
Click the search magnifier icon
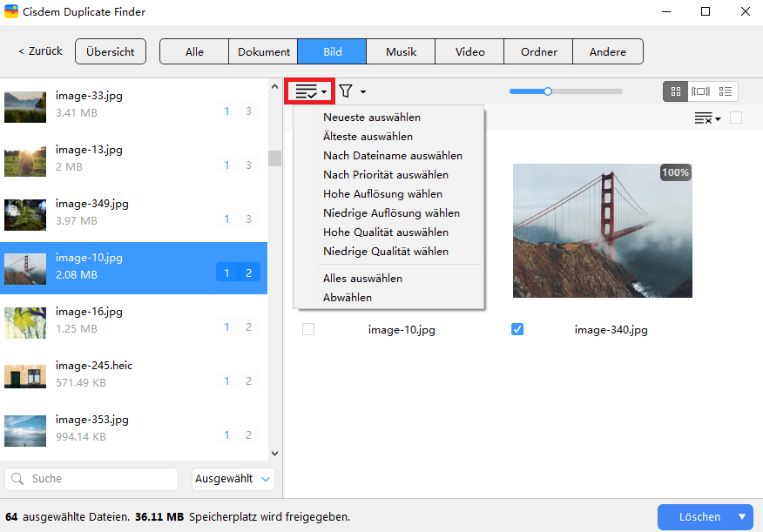[x=18, y=478]
